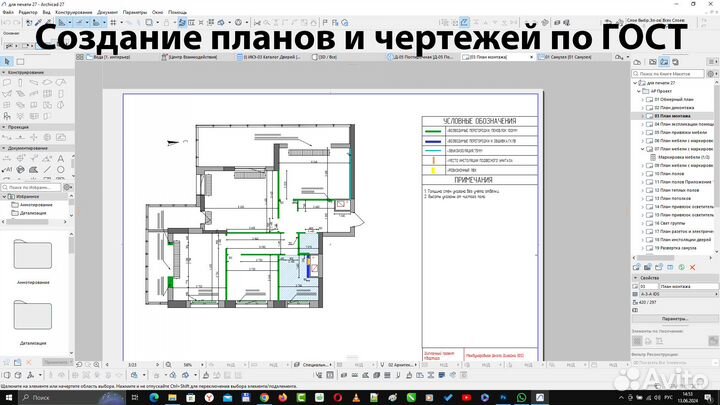Collapse the АР Проект folder

(x=639, y=91)
